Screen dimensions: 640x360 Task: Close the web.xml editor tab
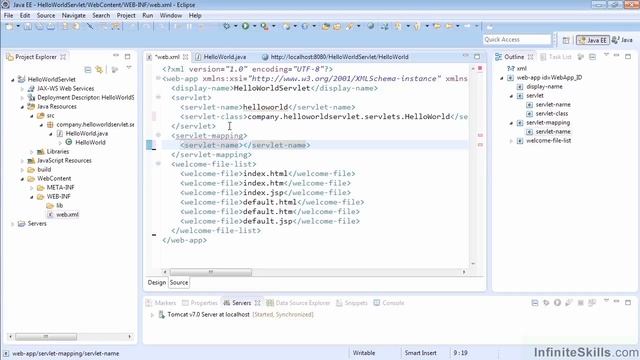(186, 57)
